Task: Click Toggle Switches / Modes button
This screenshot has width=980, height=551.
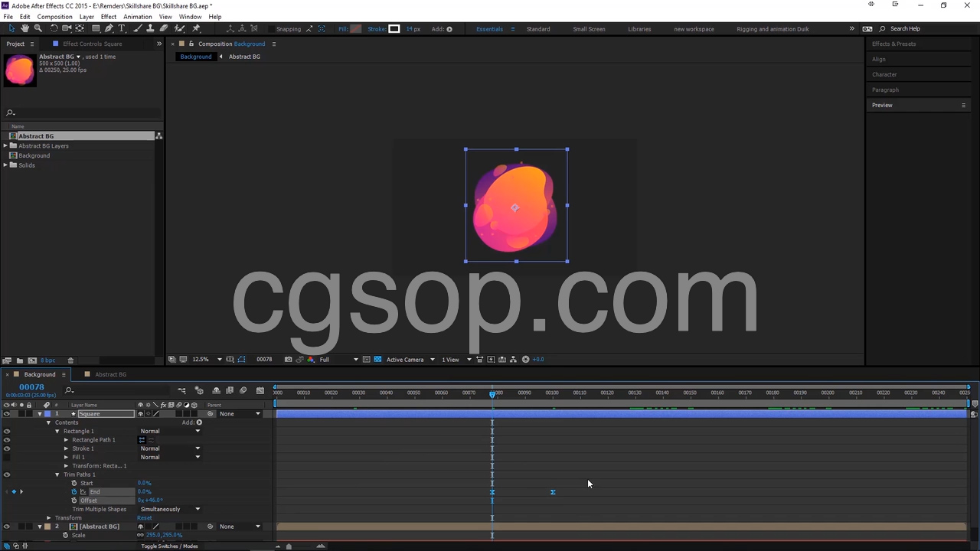Action: click(169, 546)
